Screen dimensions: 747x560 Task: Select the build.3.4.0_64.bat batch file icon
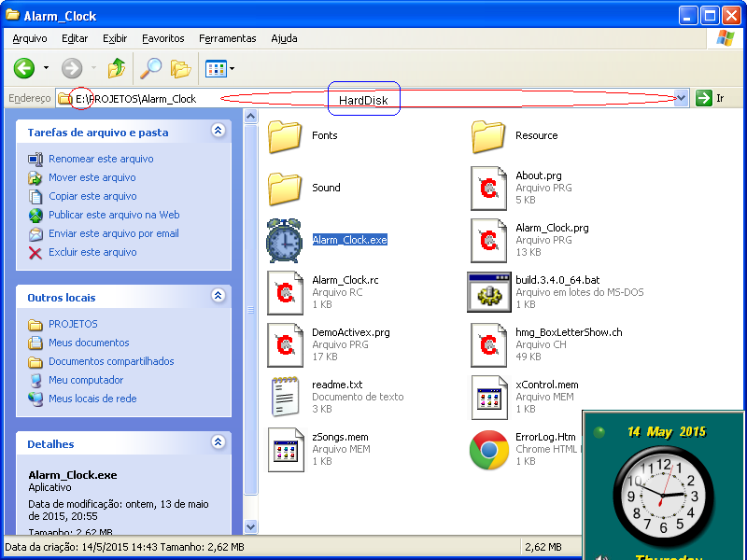(487, 292)
